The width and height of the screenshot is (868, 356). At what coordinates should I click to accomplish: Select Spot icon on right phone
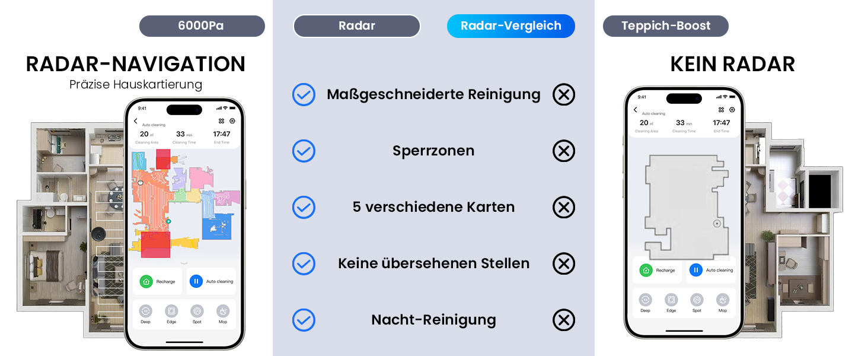[697, 300]
